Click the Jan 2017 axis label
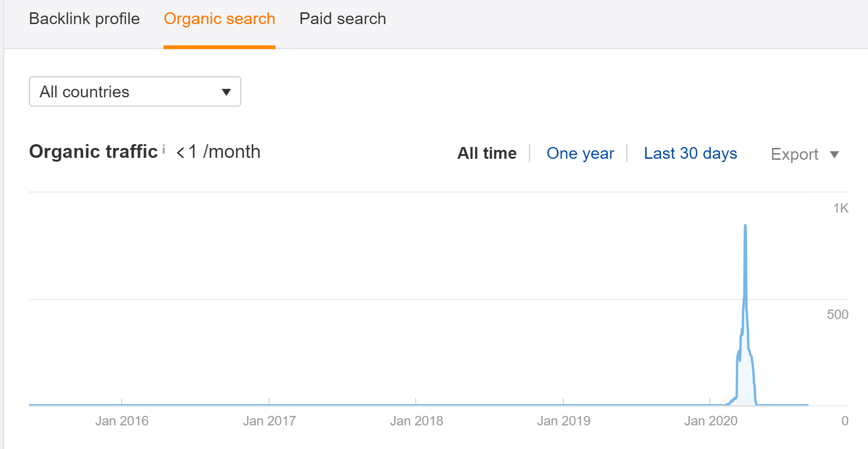 (x=269, y=421)
